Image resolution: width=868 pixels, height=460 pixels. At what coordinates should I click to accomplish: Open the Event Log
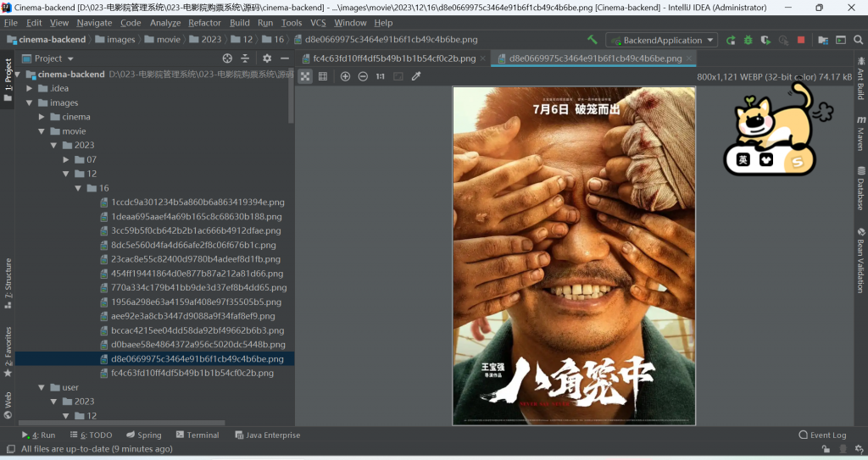coord(822,435)
